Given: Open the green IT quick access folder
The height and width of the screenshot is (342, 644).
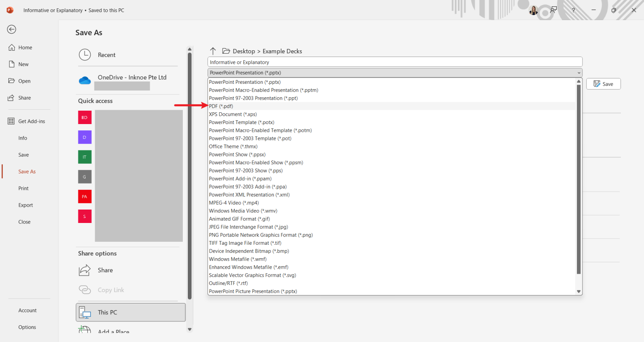Looking at the screenshot, I should (84, 157).
